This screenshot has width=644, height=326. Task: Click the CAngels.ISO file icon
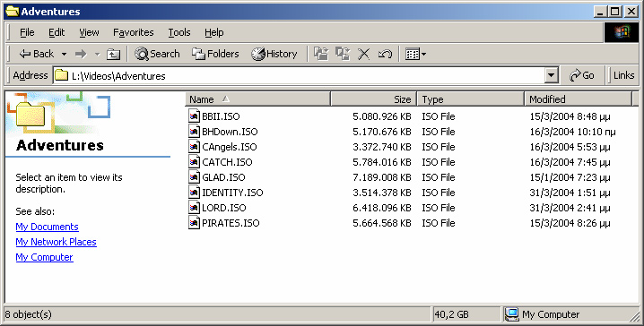[x=195, y=146]
